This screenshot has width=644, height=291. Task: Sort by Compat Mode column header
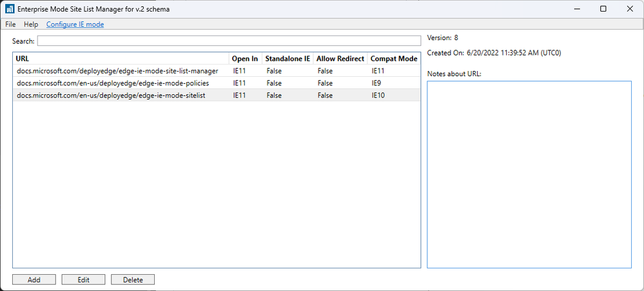tap(394, 59)
